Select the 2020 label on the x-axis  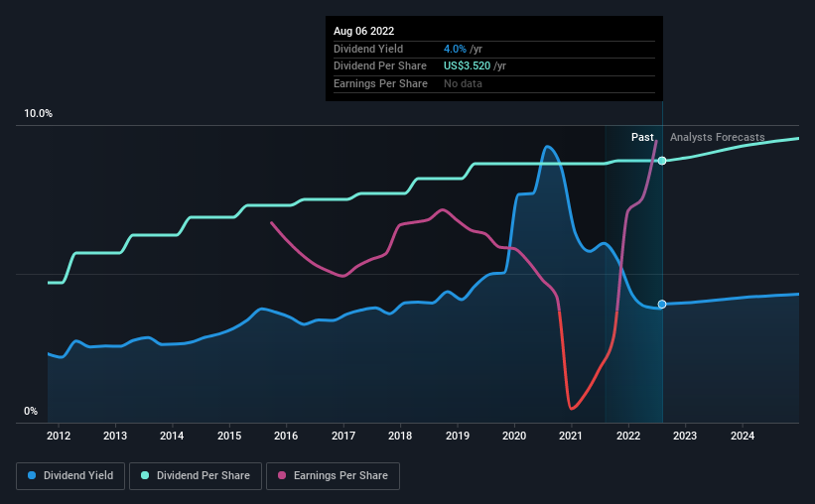pyautogui.click(x=514, y=436)
